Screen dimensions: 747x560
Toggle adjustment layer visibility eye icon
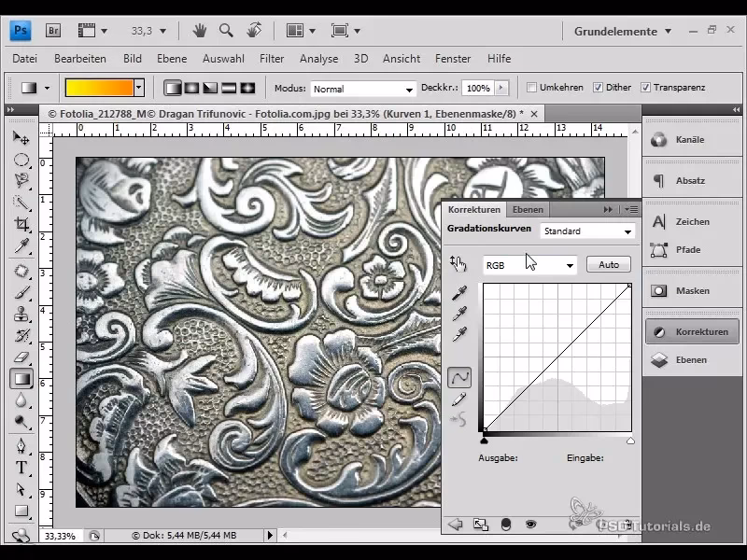coord(530,525)
